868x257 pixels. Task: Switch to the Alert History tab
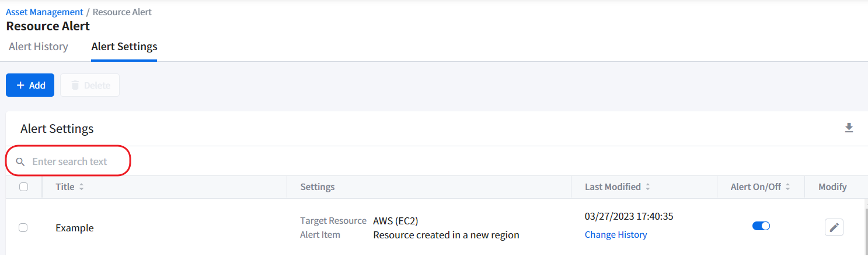tap(39, 47)
